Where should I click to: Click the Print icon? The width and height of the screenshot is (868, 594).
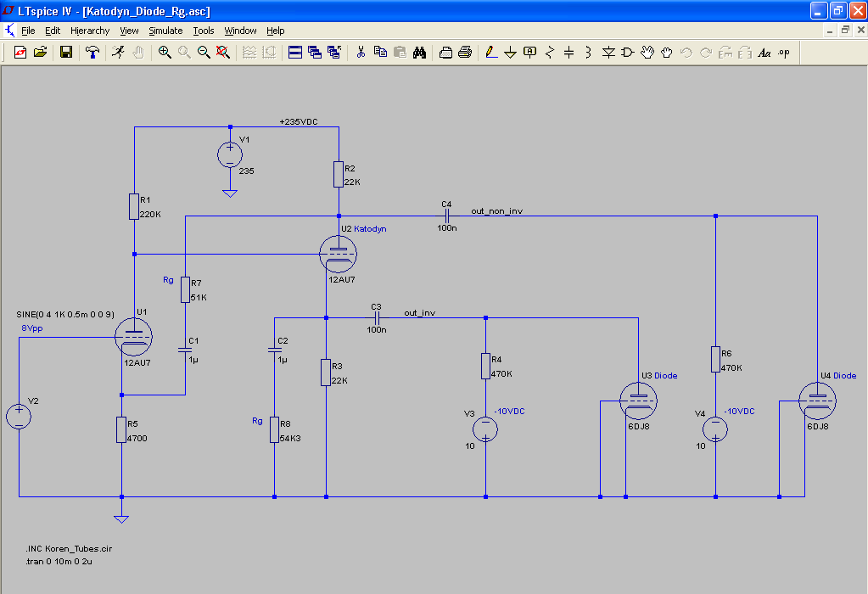[x=465, y=53]
